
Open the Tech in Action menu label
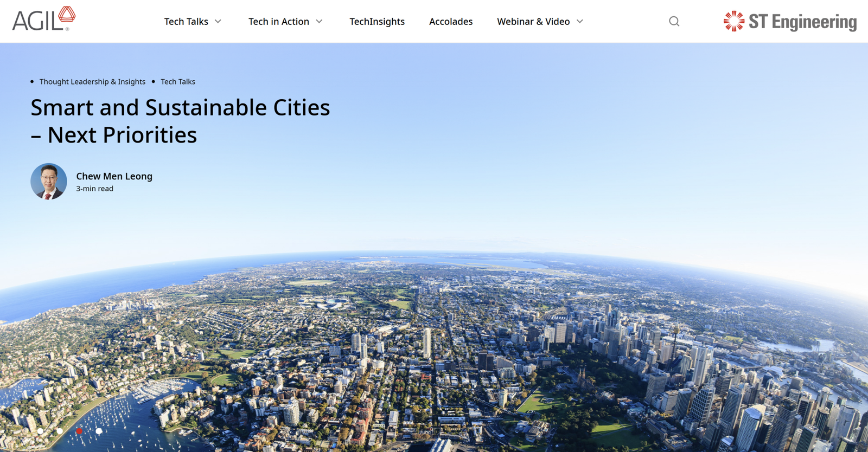click(x=278, y=22)
